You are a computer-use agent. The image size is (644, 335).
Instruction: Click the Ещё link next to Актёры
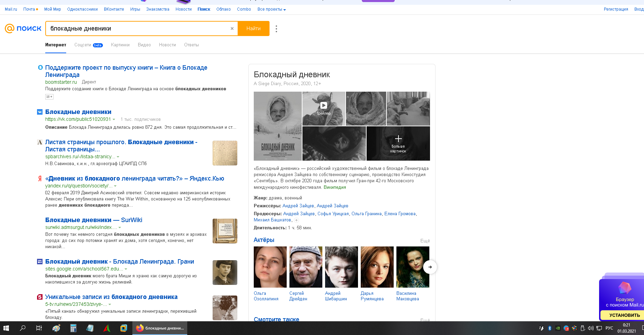click(425, 241)
